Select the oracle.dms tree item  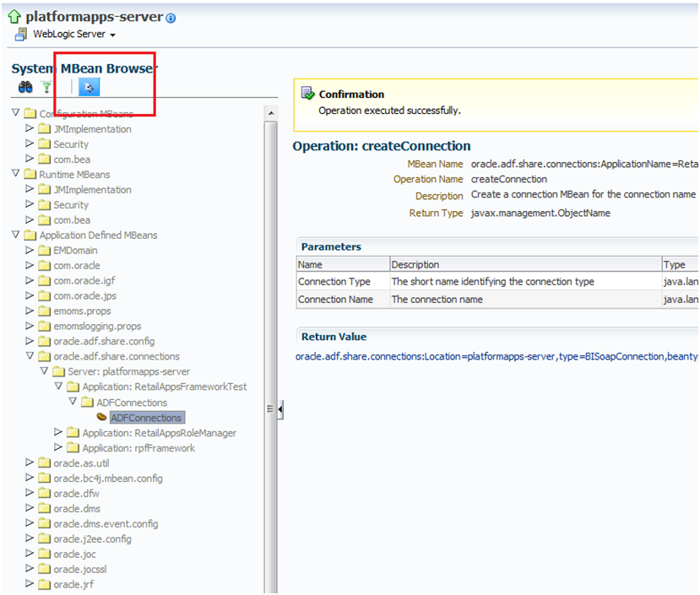click(77, 509)
